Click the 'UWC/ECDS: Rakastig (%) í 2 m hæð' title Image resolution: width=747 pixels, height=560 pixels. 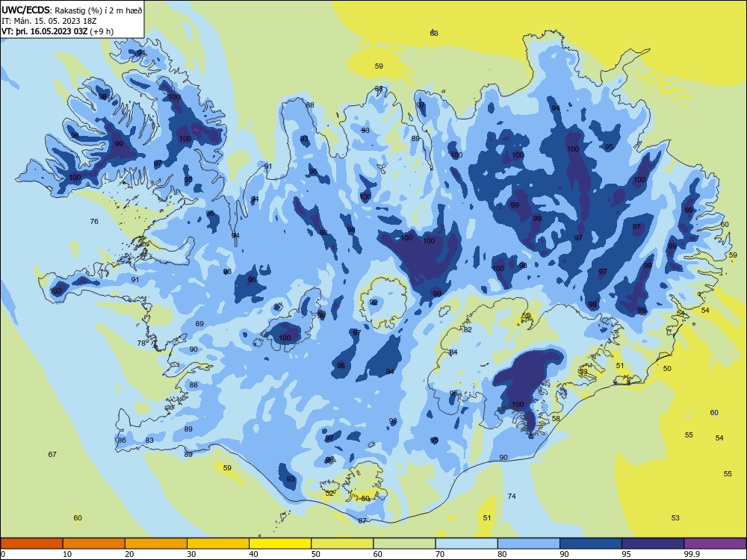coord(72,10)
